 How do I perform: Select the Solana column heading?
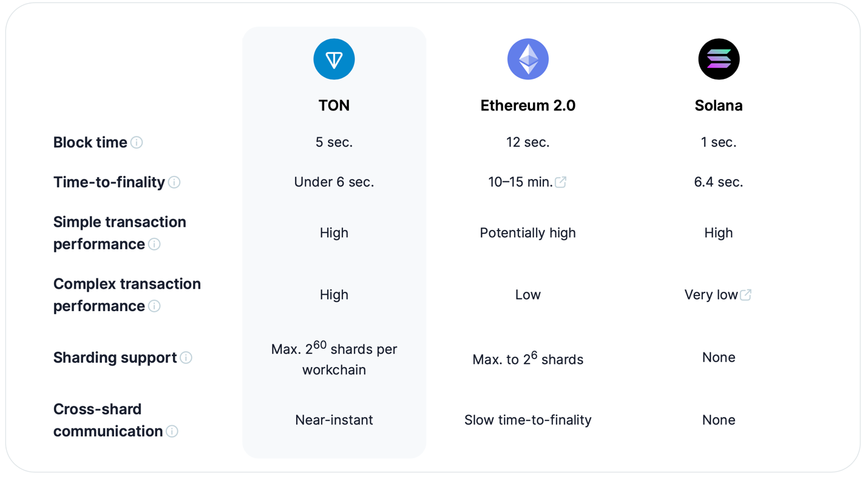coord(719,106)
